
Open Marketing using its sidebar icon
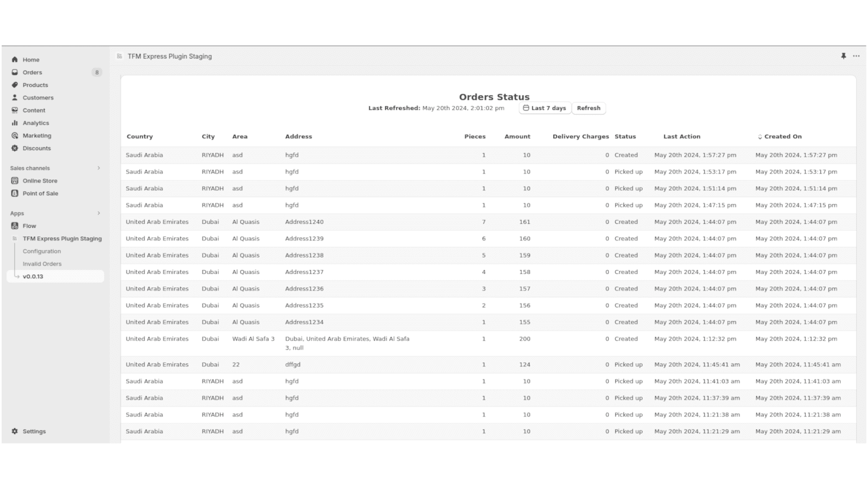point(14,136)
